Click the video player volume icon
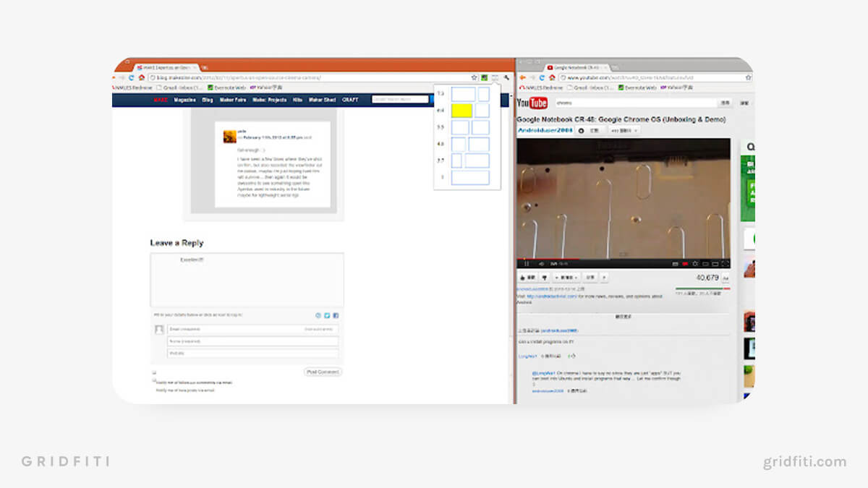The height and width of the screenshot is (488, 868). [x=541, y=263]
